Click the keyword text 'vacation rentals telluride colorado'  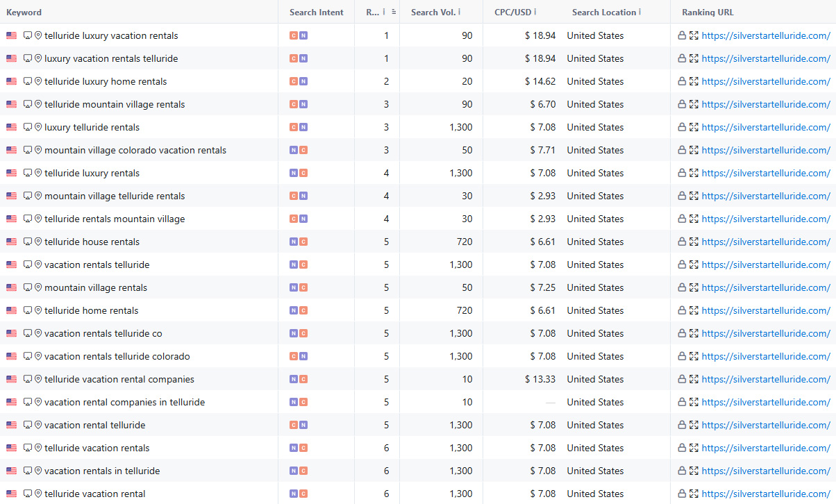(x=117, y=356)
